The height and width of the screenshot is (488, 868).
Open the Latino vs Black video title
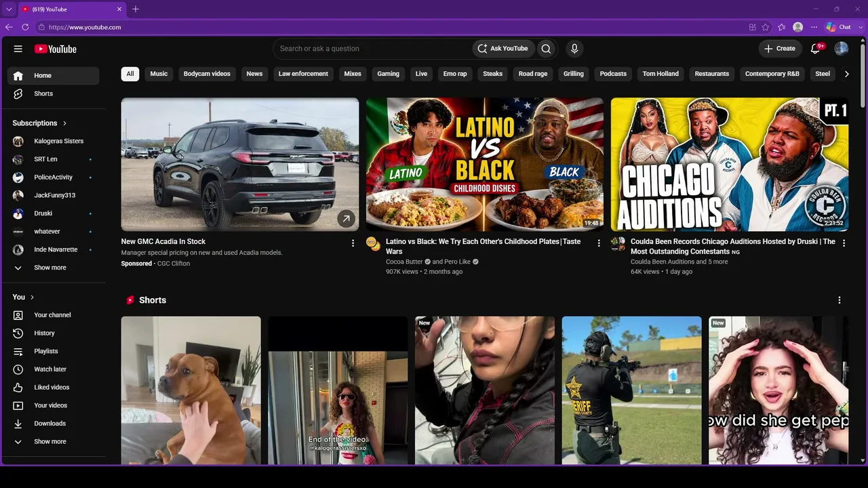pos(484,247)
